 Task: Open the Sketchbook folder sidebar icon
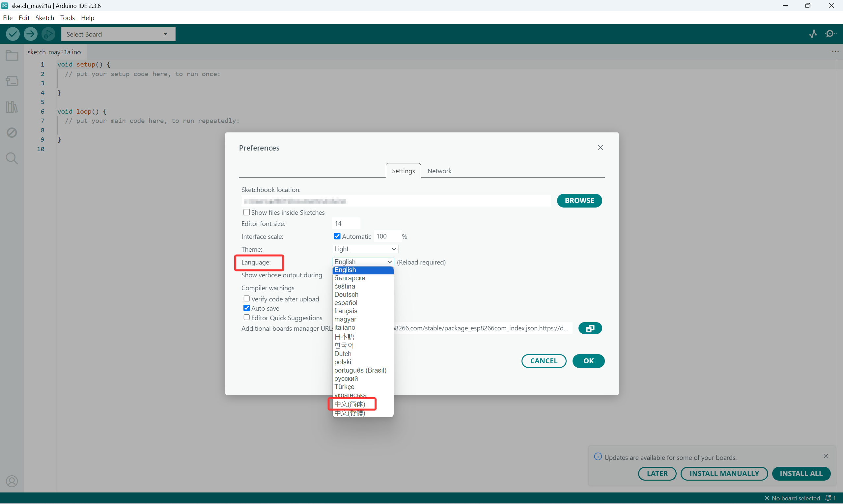pos(12,55)
